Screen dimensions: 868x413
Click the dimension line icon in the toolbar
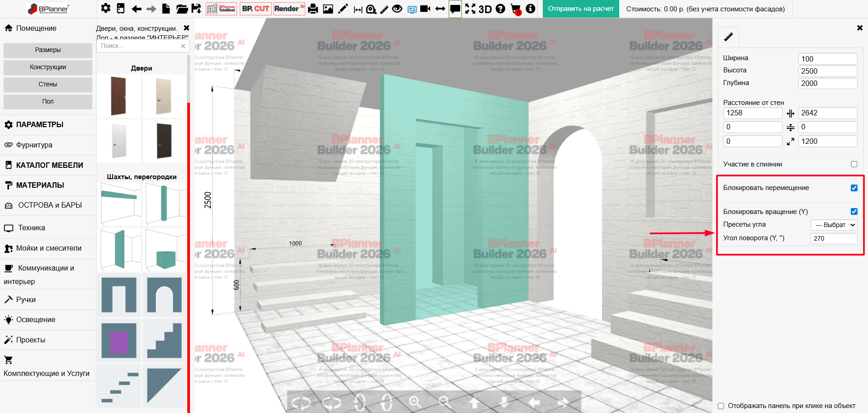(358, 9)
